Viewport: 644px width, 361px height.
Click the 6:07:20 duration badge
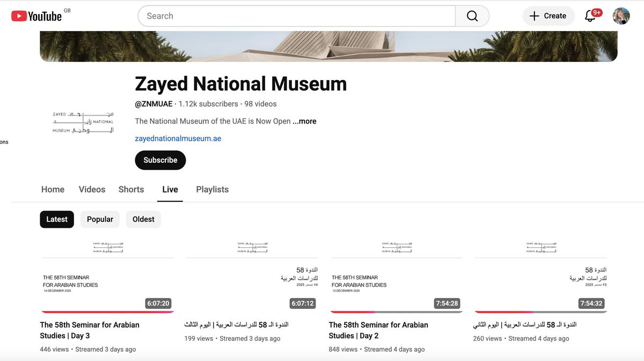tap(158, 304)
